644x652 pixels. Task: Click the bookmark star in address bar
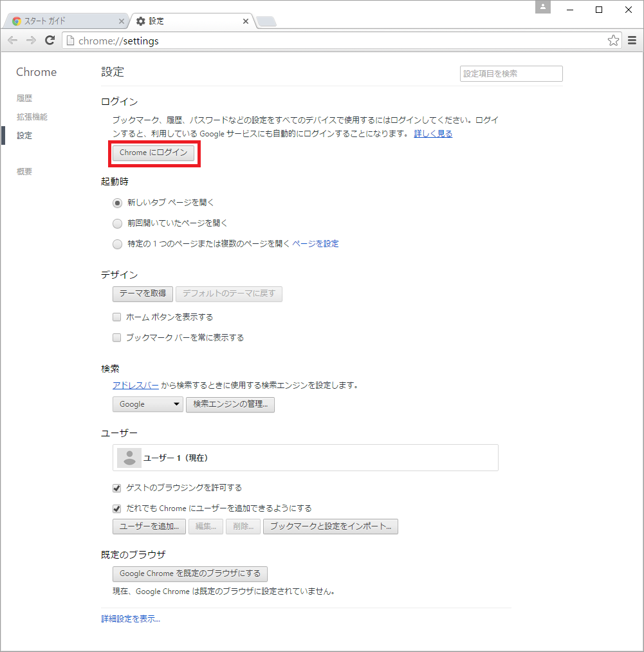pos(612,40)
